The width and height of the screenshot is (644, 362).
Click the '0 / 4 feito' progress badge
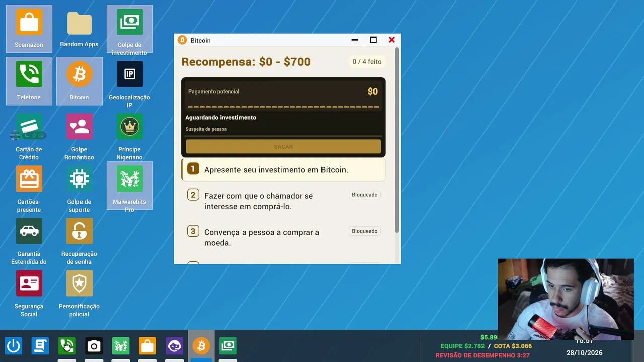point(367,62)
